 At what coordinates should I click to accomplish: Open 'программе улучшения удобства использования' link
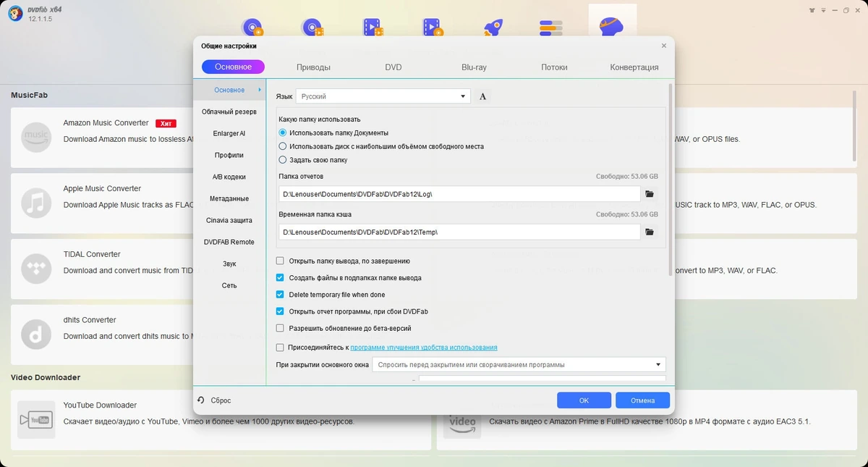(424, 348)
